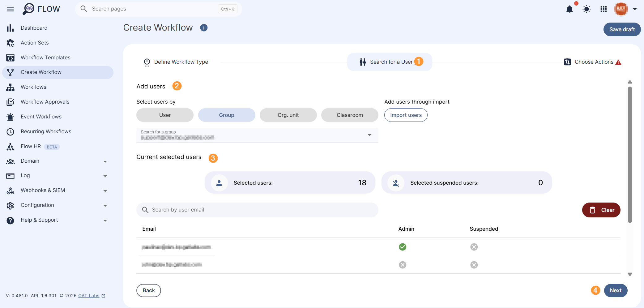Click the Event Workflows alarm icon
Viewport: 644px width, 308px height.
[10, 117]
